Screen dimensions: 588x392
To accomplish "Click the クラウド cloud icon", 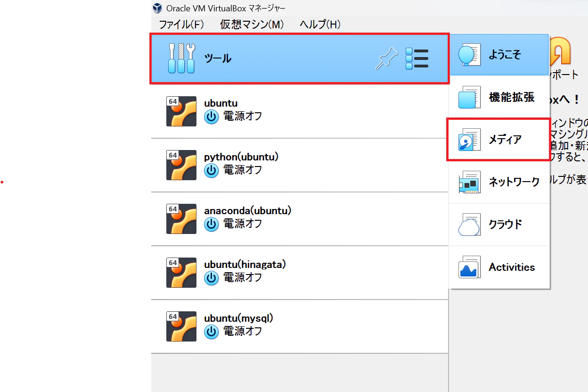I will [469, 225].
